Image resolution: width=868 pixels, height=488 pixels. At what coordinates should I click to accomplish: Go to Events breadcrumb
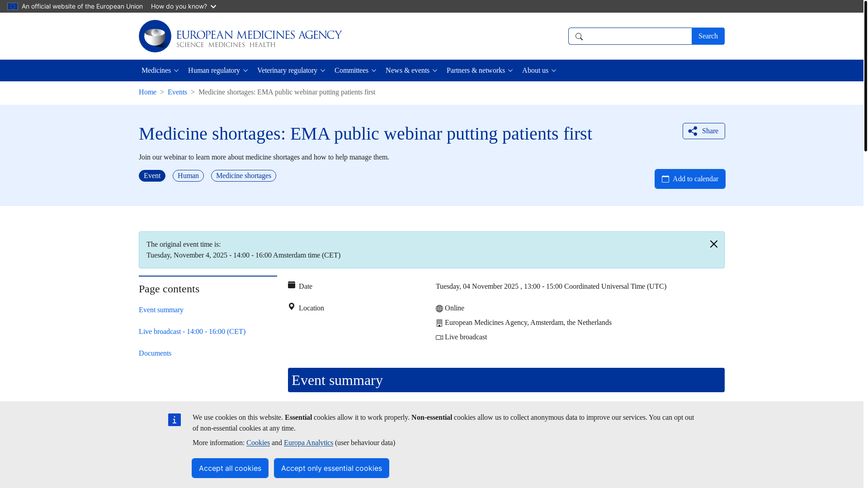click(x=177, y=92)
